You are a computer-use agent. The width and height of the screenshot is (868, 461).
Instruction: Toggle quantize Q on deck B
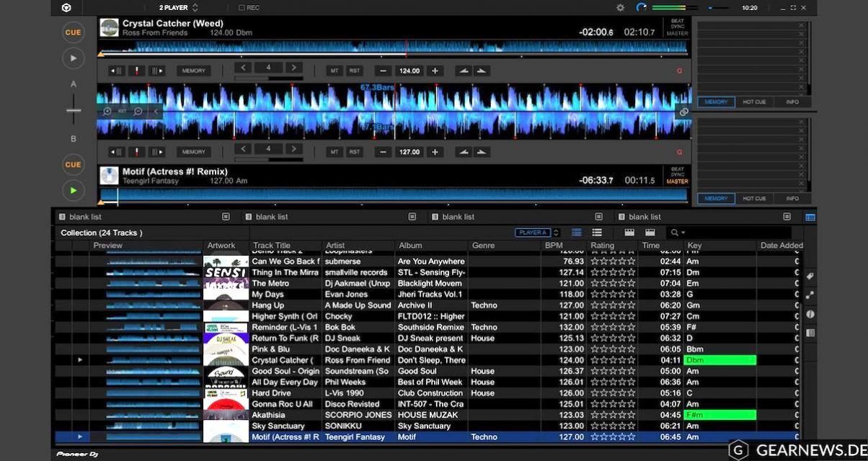coord(679,152)
